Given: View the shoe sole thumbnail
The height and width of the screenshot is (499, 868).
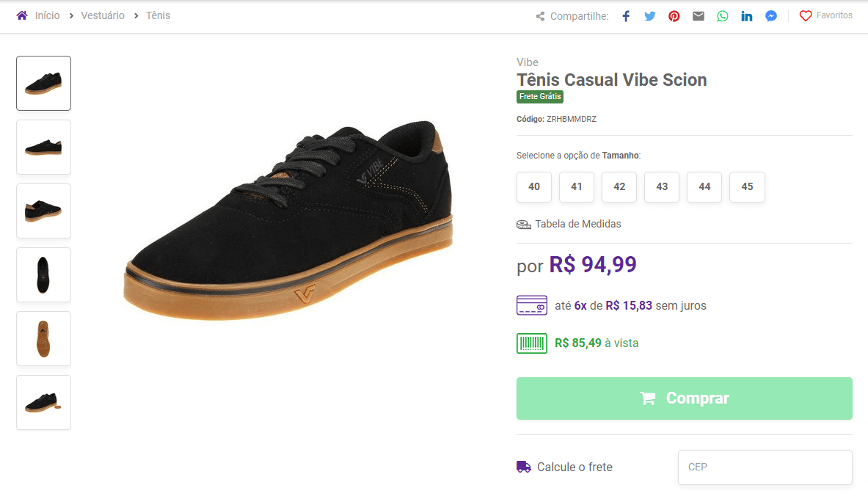Looking at the screenshot, I should (x=44, y=338).
